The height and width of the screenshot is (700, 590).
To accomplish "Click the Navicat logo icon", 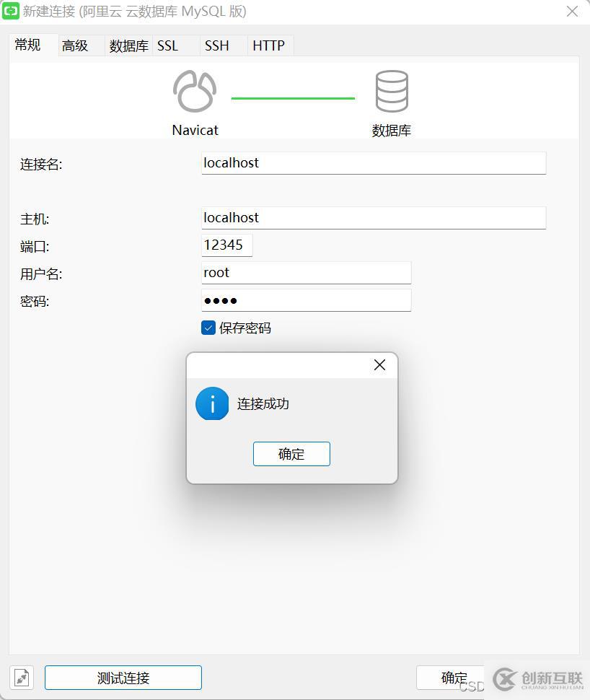I will [x=195, y=91].
